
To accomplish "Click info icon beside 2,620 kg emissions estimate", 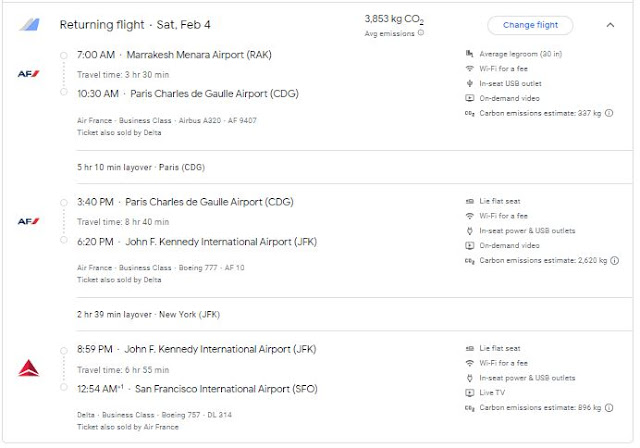I will (615, 261).
